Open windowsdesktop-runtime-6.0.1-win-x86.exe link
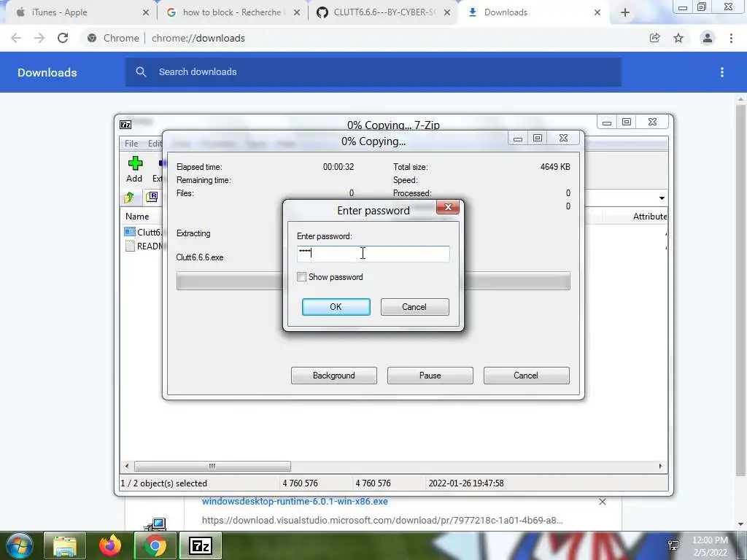Image resolution: width=747 pixels, height=560 pixels. pyautogui.click(x=295, y=502)
